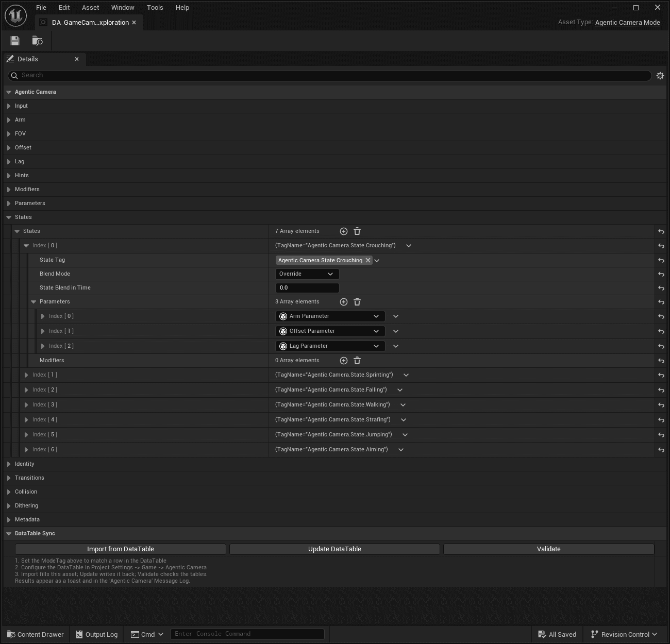
Task: Empty the States array with trash icon
Action: 357,231
